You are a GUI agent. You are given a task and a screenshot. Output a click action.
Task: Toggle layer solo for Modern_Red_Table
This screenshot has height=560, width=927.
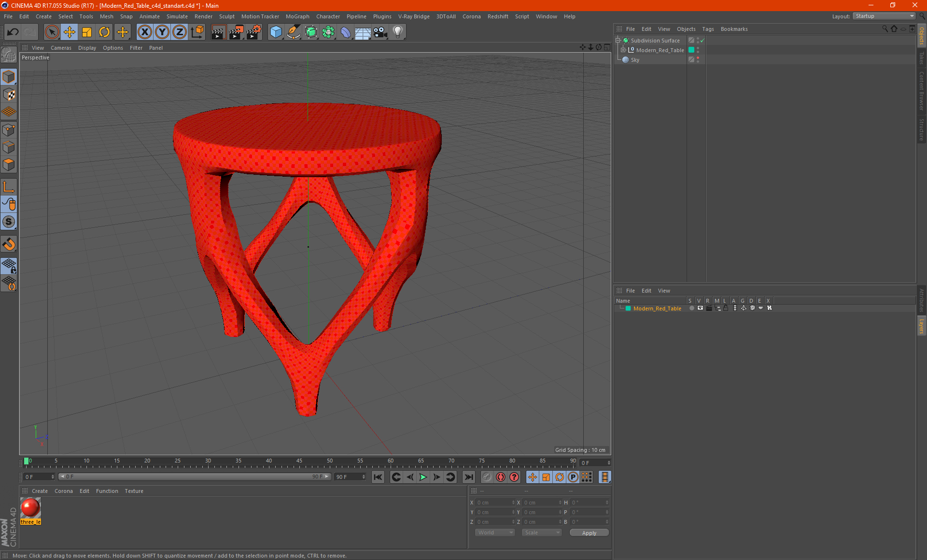pyautogui.click(x=692, y=308)
